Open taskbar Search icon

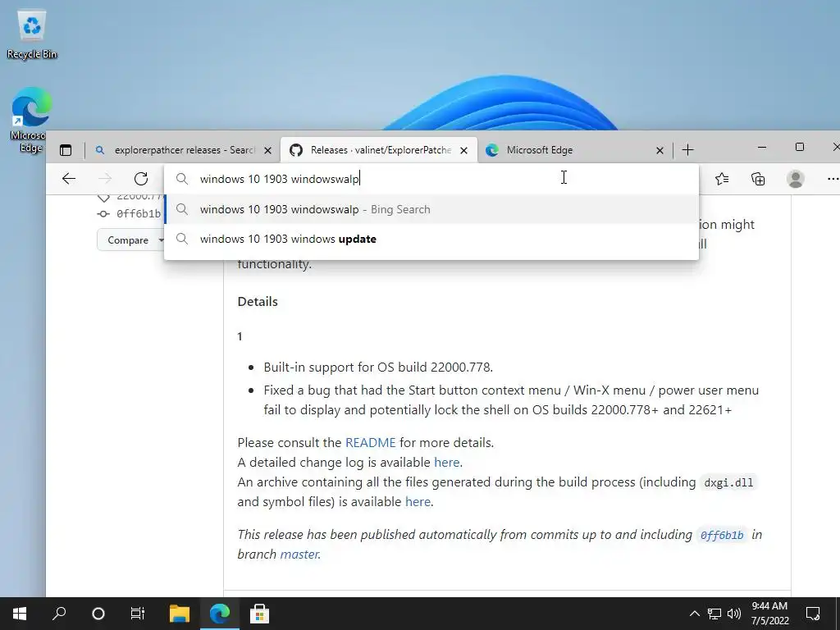click(x=59, y=614)
